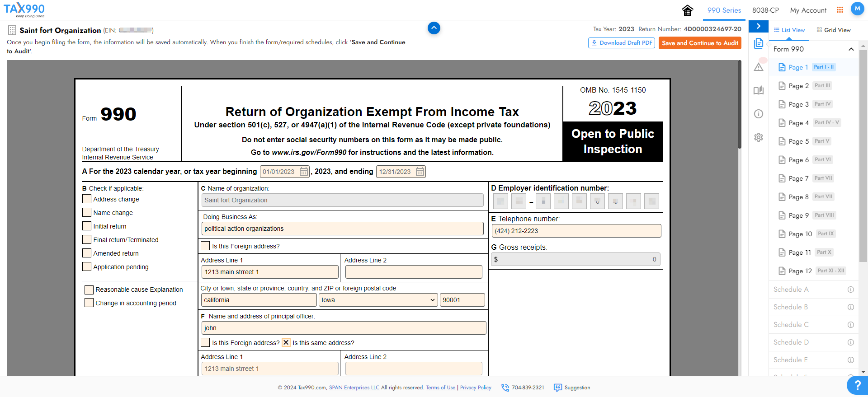
Task: Collapse the header with blue up-arrow button
Action: coord(434,28)
